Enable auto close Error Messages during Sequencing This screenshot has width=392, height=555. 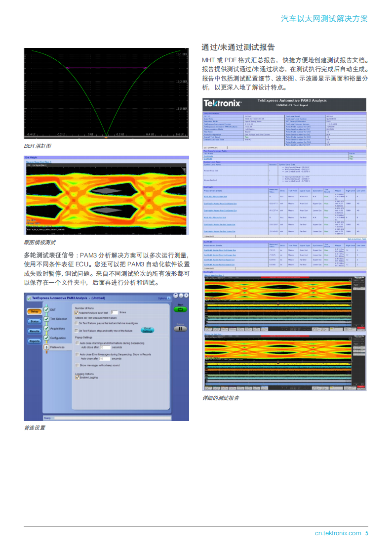point(77,354)
